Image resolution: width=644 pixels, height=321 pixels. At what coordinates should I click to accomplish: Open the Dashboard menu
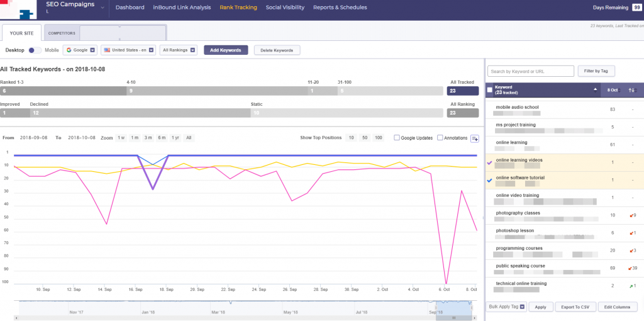(x=130, y=8)
